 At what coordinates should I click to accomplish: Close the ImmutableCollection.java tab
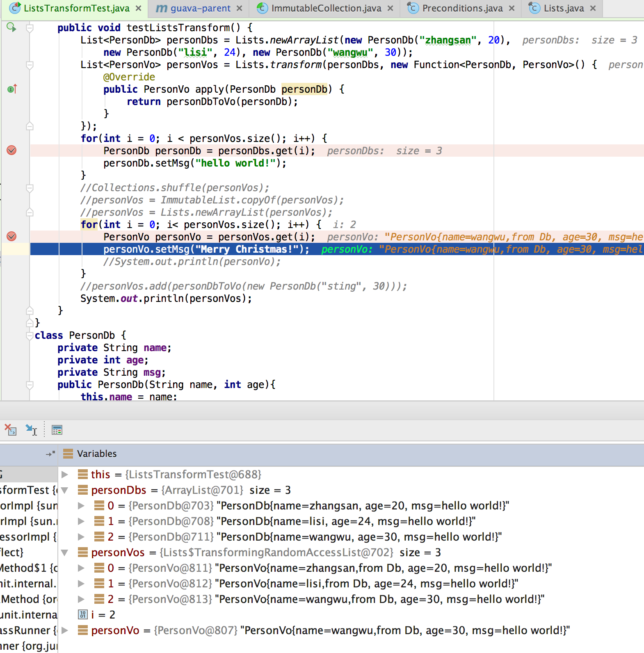[391, 8]
